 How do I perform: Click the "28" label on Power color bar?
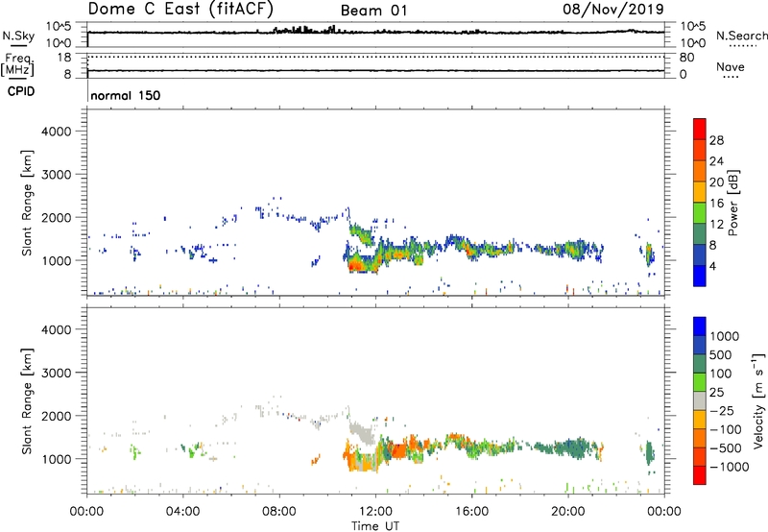point(716,140)
